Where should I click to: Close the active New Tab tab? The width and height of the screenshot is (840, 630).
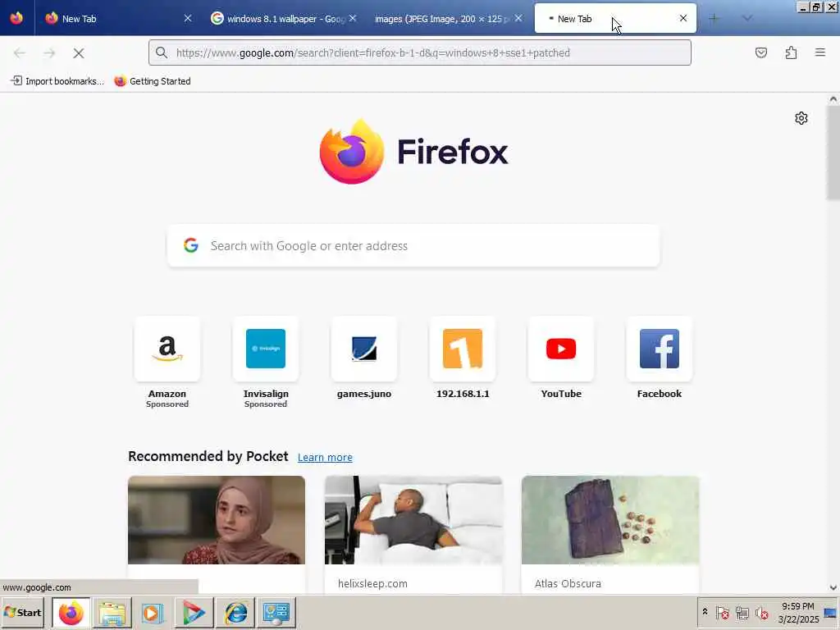point(683,18)
